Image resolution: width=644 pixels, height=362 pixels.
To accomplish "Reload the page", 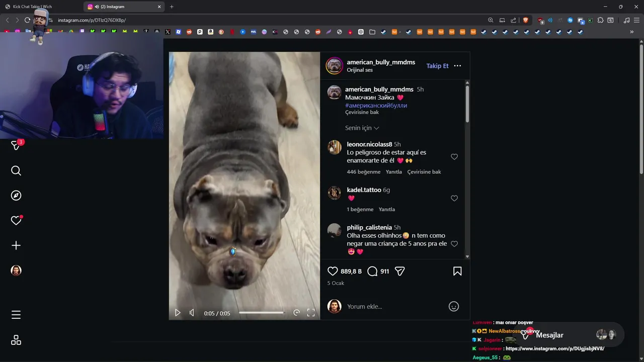I will [x=27, y=20].
